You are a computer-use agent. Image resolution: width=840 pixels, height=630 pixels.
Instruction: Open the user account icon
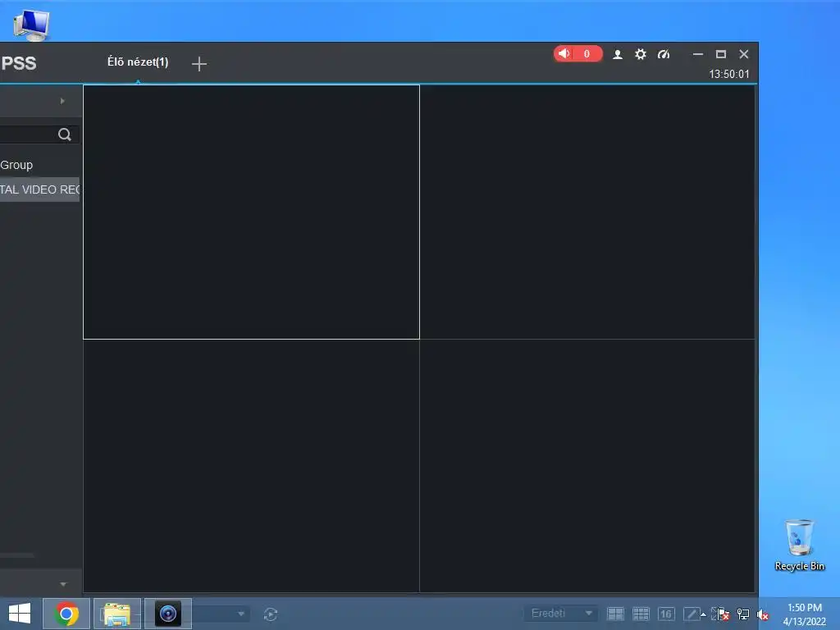coord(617,54)
